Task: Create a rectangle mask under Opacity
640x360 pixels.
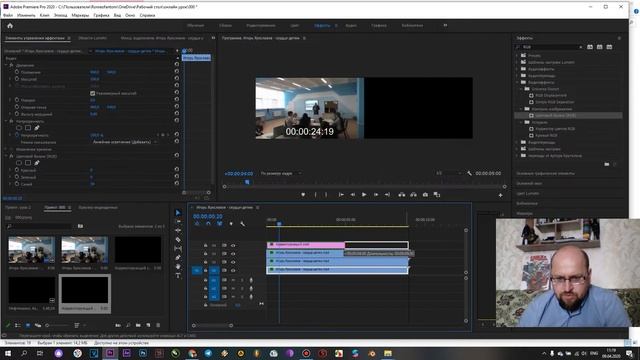Action: point(28,128)
